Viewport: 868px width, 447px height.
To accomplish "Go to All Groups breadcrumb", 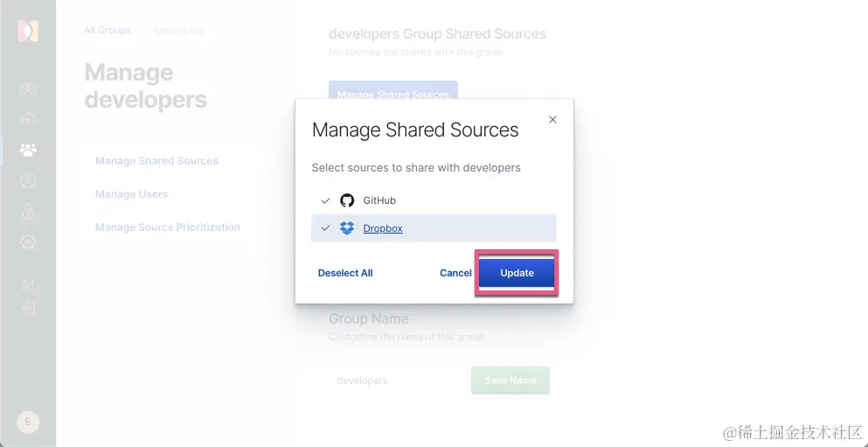I will click(108, 30).
